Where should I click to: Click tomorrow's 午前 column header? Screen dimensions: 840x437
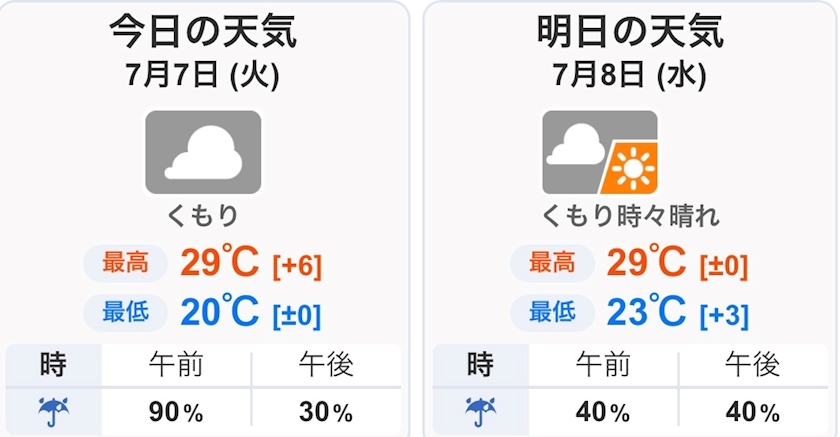(x=603, y=365)
